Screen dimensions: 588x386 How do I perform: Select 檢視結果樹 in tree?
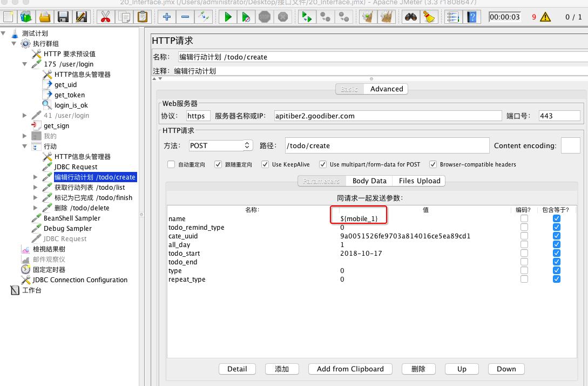[49, 249]
